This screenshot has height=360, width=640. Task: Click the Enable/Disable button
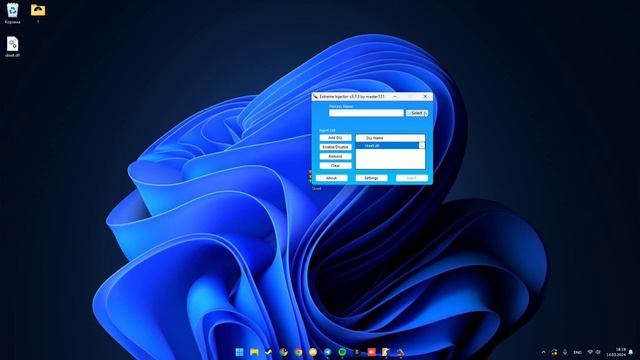pos(335,147)
